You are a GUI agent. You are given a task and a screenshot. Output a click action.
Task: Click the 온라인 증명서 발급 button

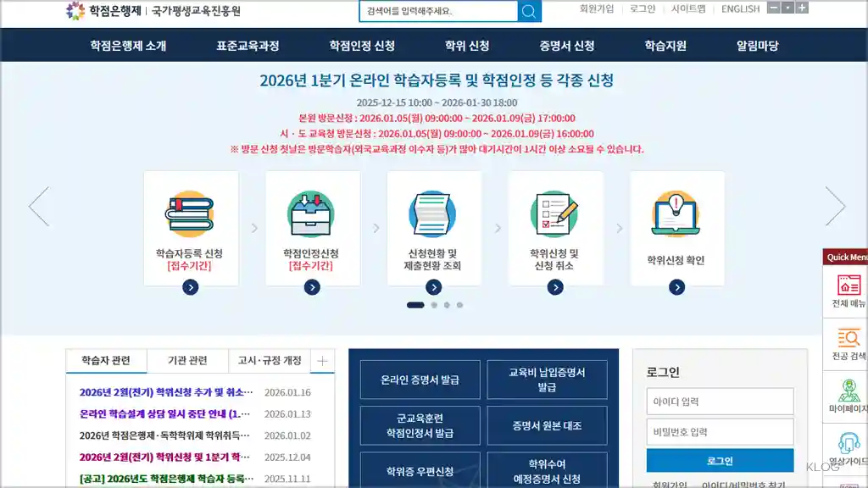point(419,379)
